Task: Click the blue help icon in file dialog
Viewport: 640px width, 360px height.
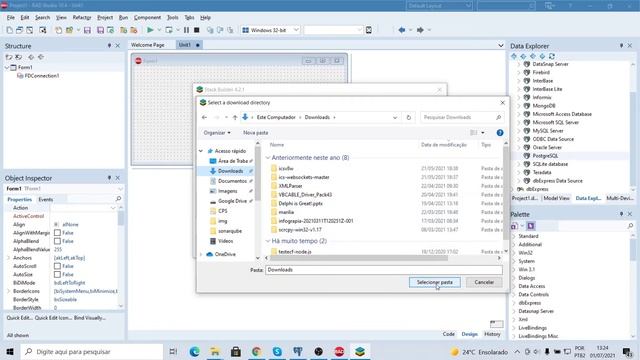Action: pyautogui.click(x=500, y=133)
